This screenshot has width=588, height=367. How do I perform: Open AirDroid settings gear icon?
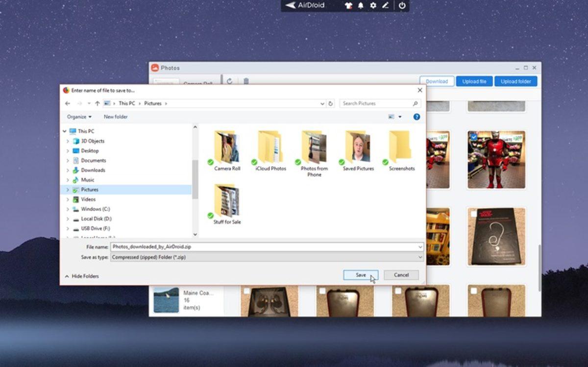373,7
